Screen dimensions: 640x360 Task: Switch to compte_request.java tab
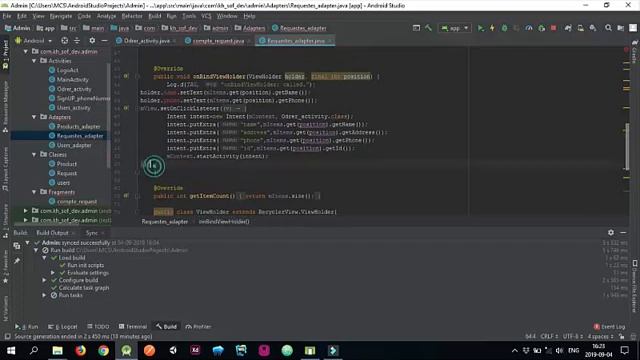point(218,41)
